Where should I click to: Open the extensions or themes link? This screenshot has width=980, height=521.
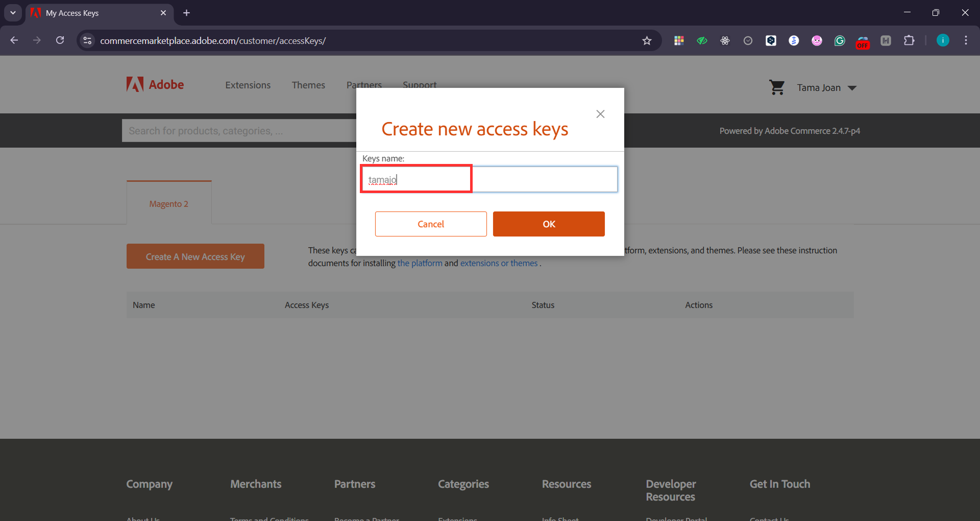click(499, 263)
